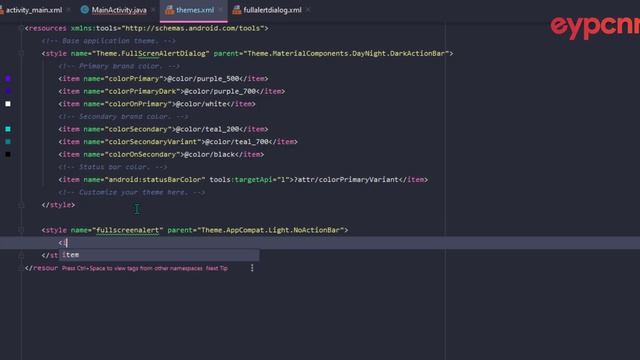
Task: Click the '?attr/colorPrimaryVariant' value
Action: [347, 180]
